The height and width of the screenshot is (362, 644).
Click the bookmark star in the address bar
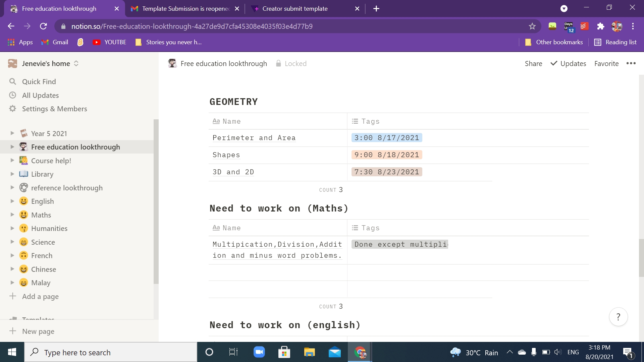tap(532, 26)
